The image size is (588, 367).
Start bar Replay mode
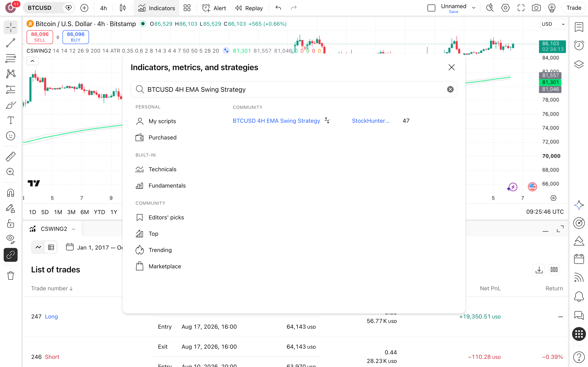[x=249, y=8]
